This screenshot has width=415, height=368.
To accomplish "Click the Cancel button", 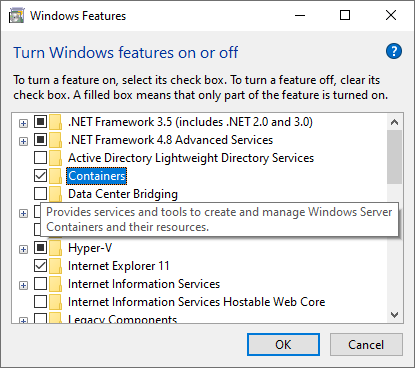I will click(366, 345).
